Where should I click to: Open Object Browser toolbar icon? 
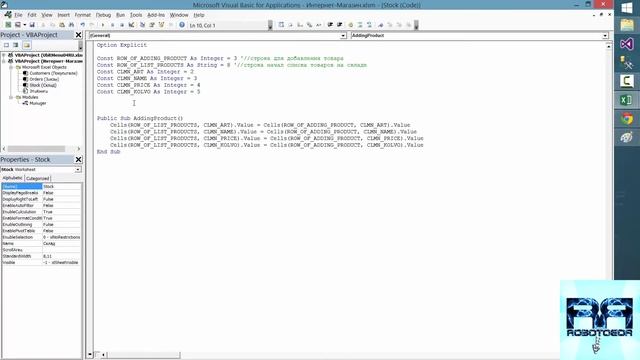tap(162, 25)
